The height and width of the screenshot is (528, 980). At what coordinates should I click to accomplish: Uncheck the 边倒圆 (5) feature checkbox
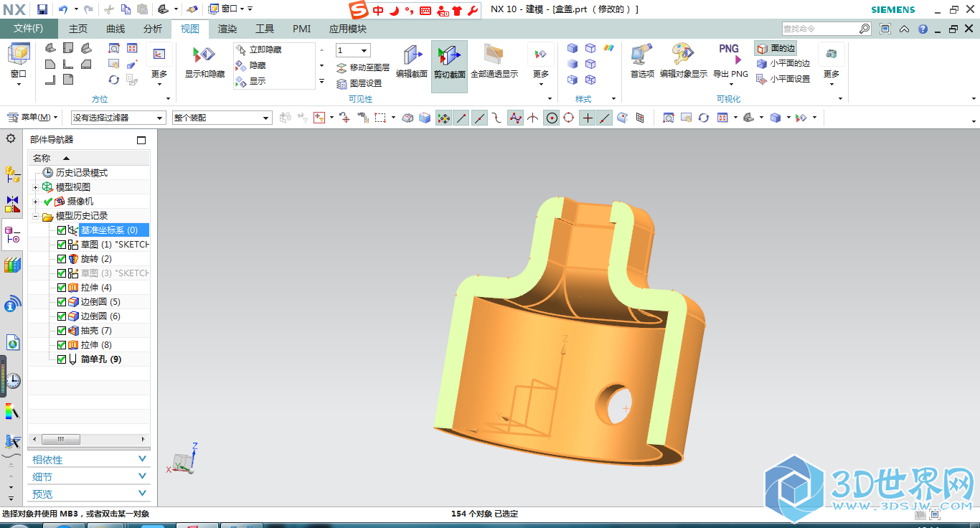(x=61, y=302)
